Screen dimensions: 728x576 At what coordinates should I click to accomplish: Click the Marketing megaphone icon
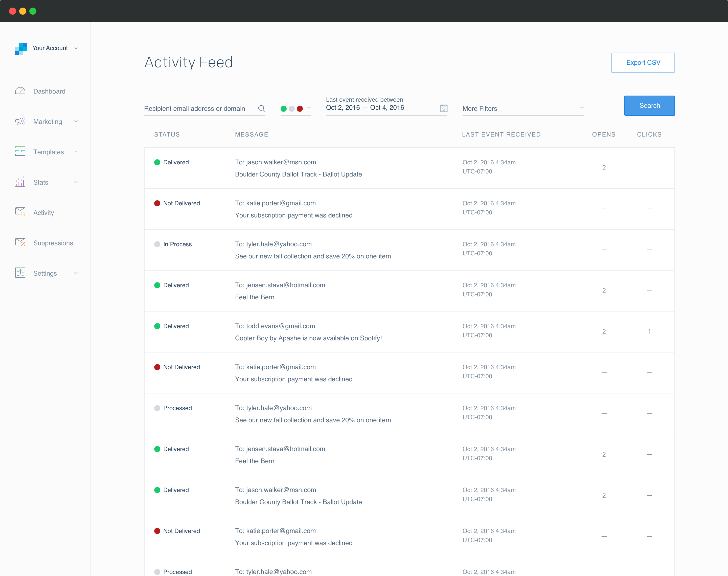(x=20, y=121)
